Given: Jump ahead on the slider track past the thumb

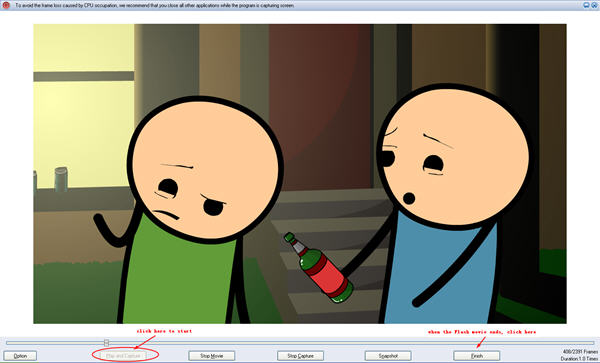Looking at the screenshot, I should coord(344,343).
